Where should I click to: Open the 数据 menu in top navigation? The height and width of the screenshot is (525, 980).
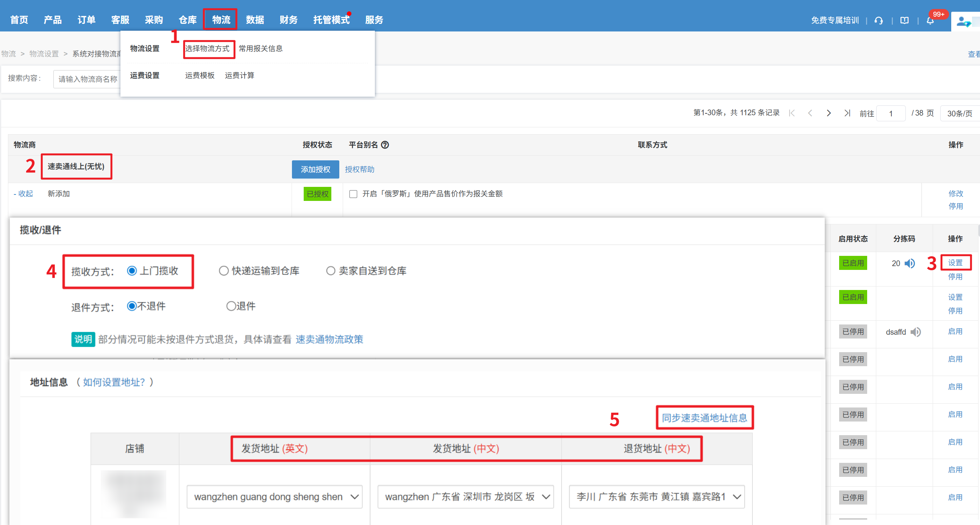coord(254,20)
